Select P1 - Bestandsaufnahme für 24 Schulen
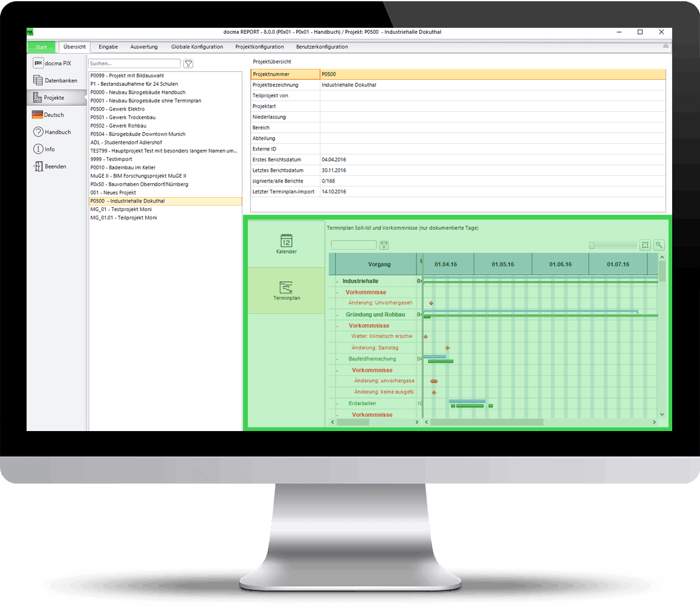The image size is (700, 607). [165, 84]
